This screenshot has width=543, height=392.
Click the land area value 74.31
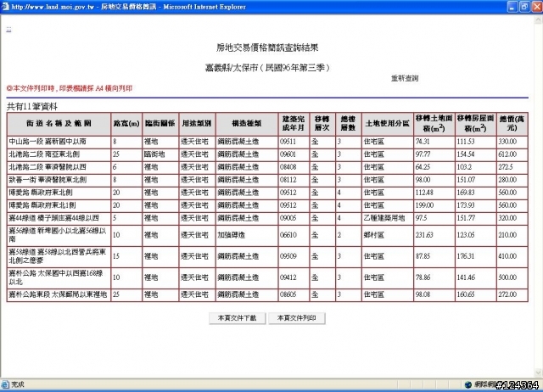click(x=423, y=142)
